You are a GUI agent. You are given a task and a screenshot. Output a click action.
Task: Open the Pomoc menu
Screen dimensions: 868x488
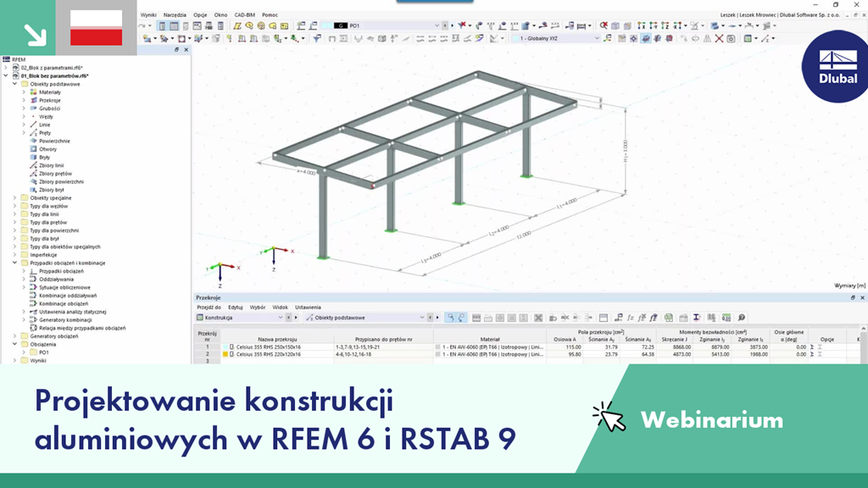pos(270,15)
